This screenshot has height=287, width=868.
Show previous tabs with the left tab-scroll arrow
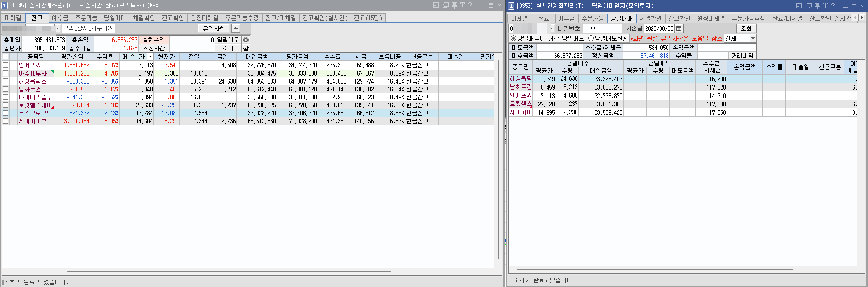855,18
